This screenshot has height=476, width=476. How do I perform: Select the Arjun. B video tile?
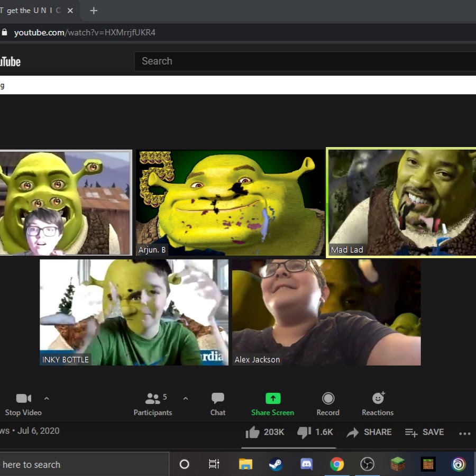tap(230, 202)
